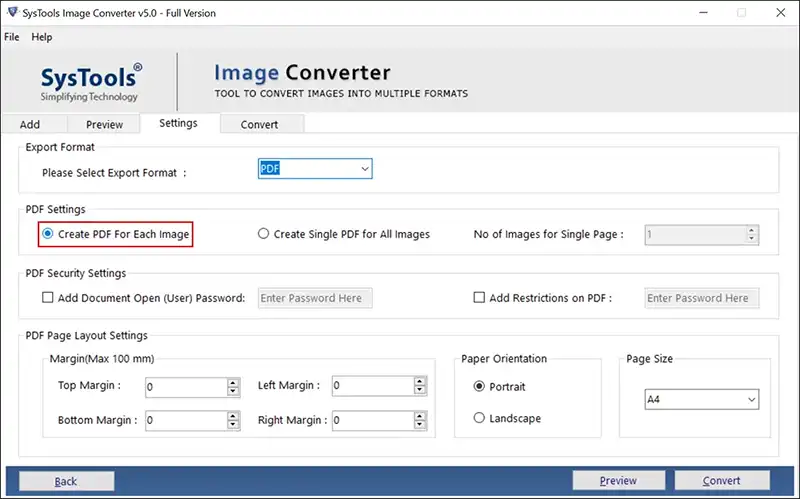
Task: Select Landscape paper orientation
Action: tap(507, 418)
